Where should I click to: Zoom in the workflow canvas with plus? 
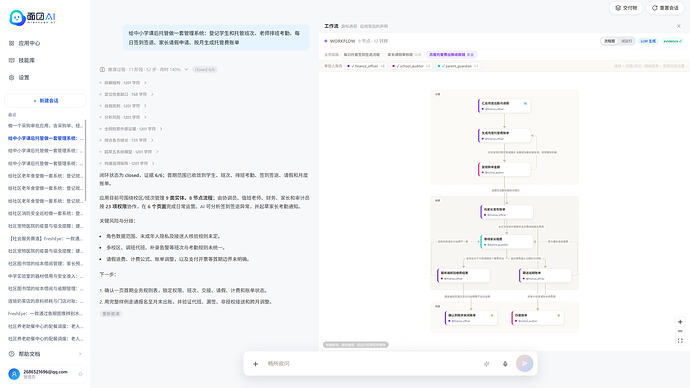coord(680,322)
